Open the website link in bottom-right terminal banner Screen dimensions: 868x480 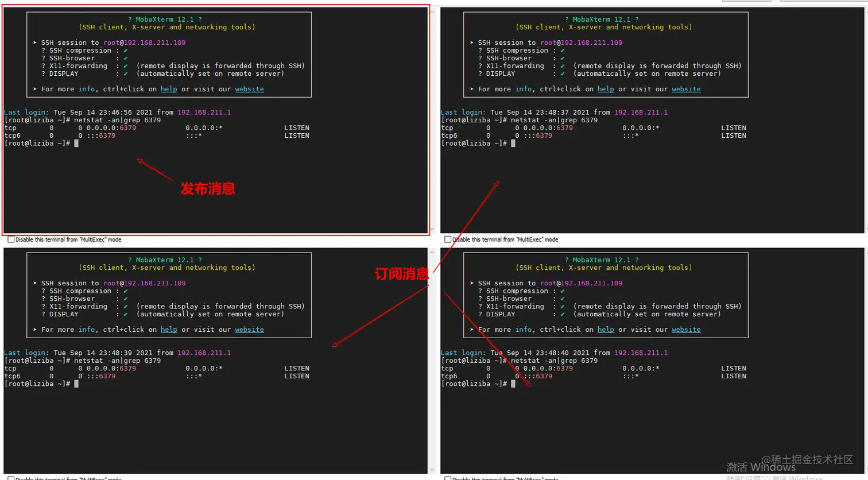click(686, 330)
